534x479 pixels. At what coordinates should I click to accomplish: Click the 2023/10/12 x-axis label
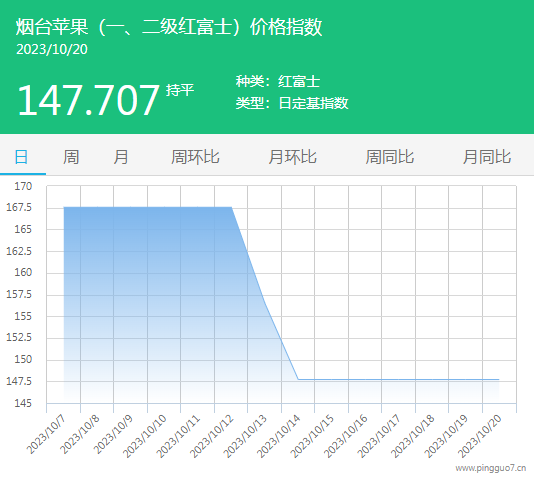click(212, 436)
